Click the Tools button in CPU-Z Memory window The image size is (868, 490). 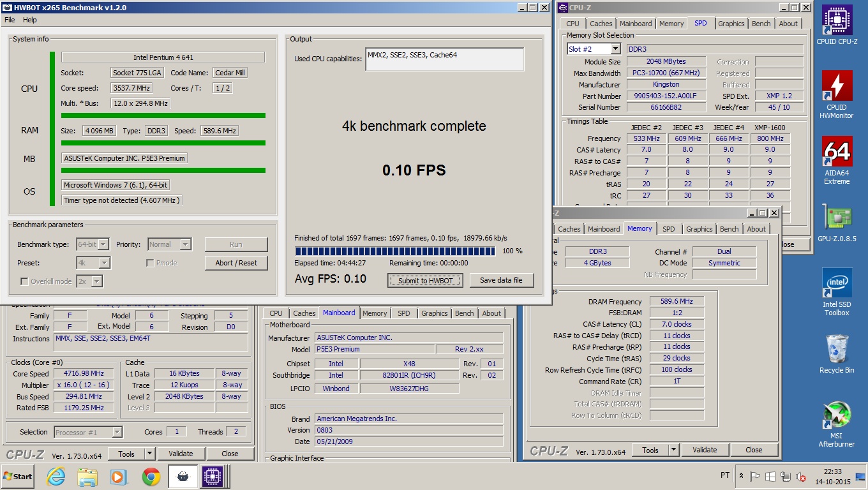coord(650,450)
